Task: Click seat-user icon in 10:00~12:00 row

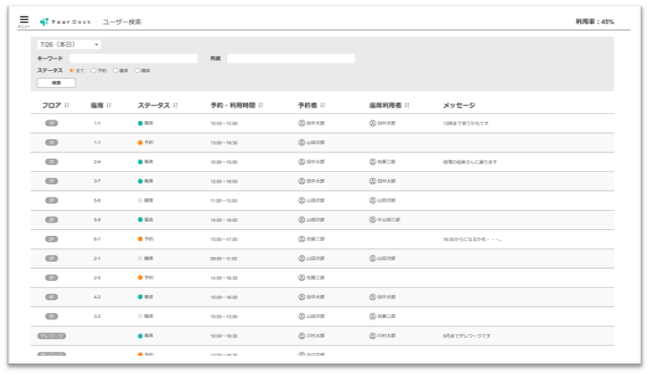Action: point(372,123)
